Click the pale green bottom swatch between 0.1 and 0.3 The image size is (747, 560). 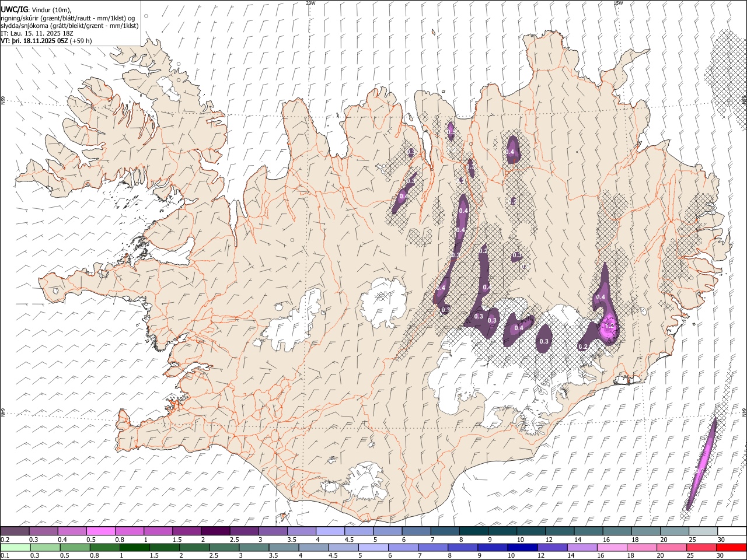15,547
